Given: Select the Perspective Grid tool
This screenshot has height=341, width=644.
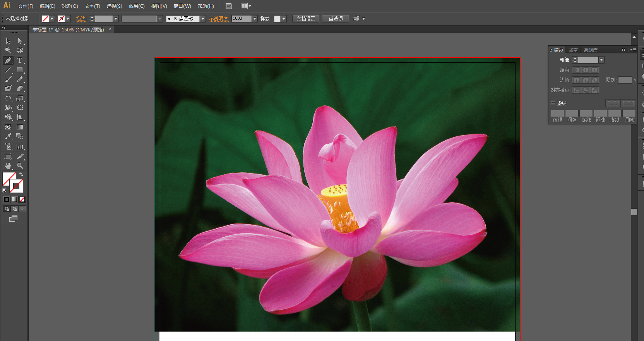Looking at the screenshot, I should [20, 117].
